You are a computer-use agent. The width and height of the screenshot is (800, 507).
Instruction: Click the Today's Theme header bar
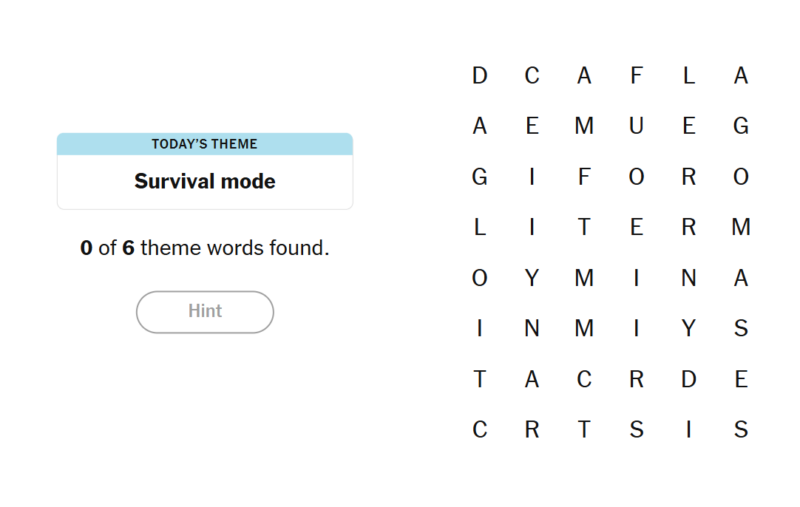(x=205, y=144)
